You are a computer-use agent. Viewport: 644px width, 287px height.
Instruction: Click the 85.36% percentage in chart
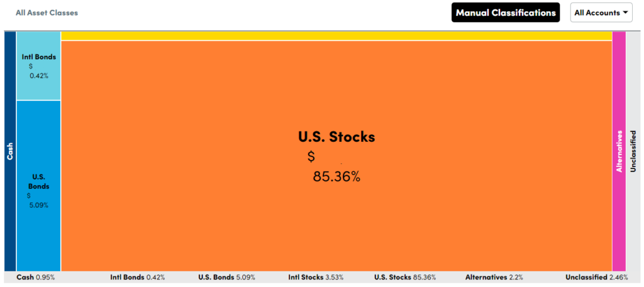(336, 176)
